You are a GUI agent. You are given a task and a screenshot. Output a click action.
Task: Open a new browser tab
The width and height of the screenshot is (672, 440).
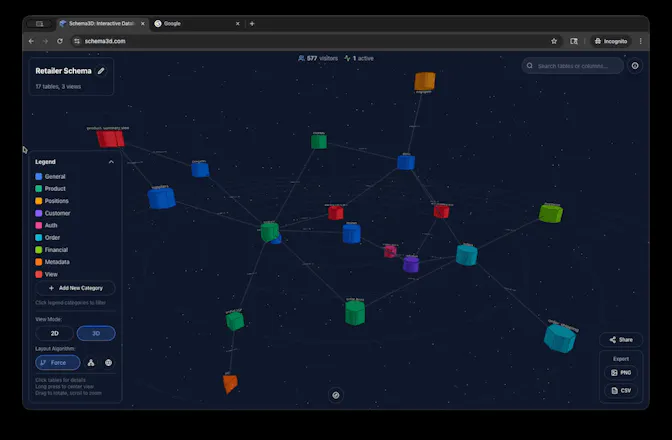click(x=252, y=24)
